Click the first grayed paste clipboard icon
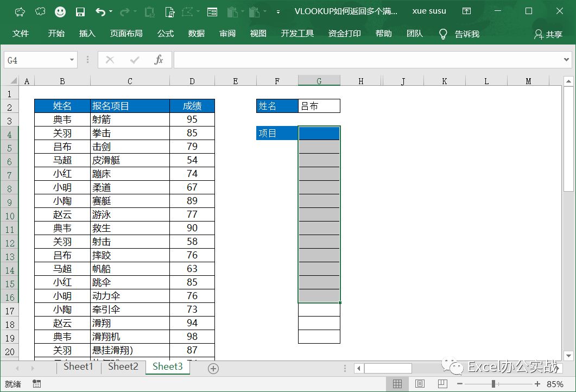576x392 pixels. click(x=232, y=12)
